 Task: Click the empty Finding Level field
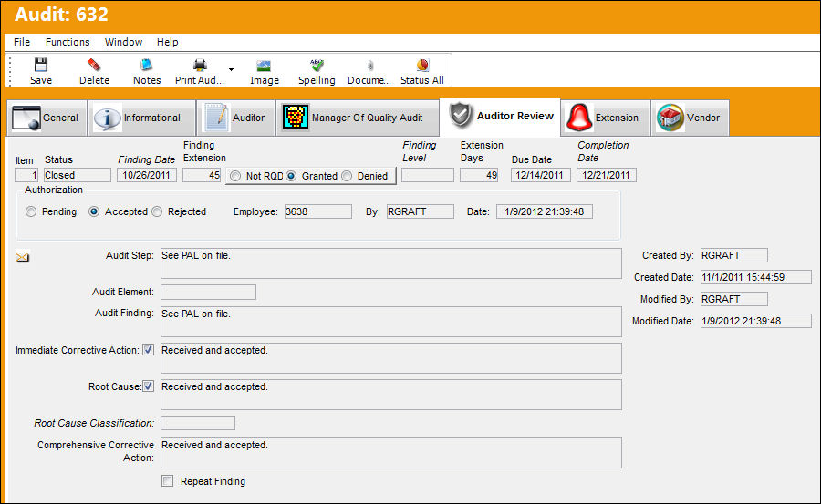pyautogui.click(x=428, y=175)
